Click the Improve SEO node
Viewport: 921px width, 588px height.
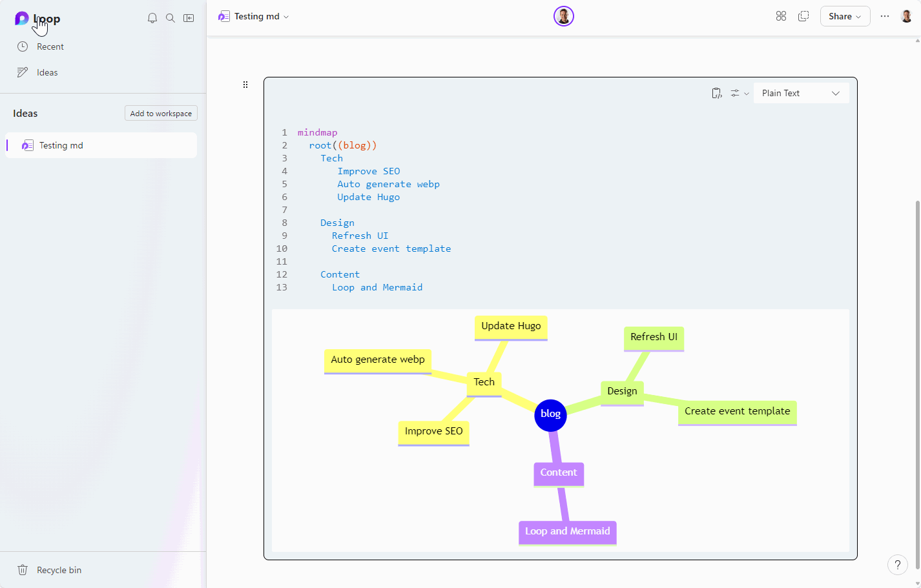point(433,432)
